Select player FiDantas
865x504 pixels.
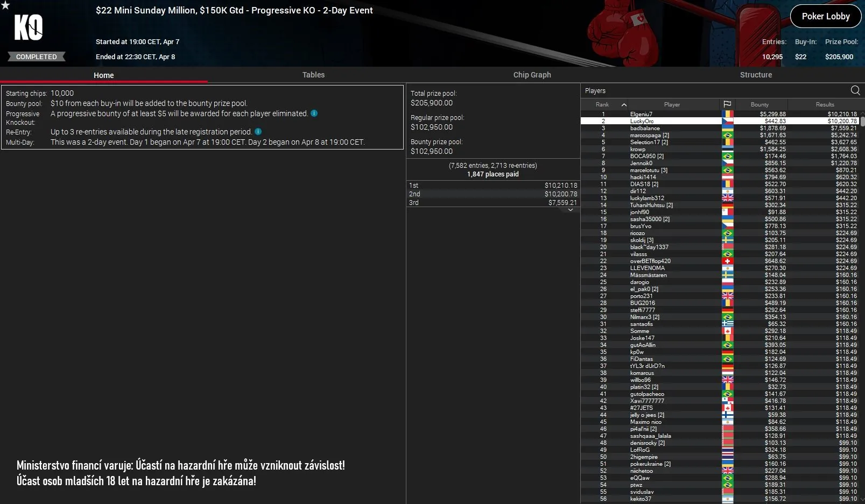click(720, 359)
